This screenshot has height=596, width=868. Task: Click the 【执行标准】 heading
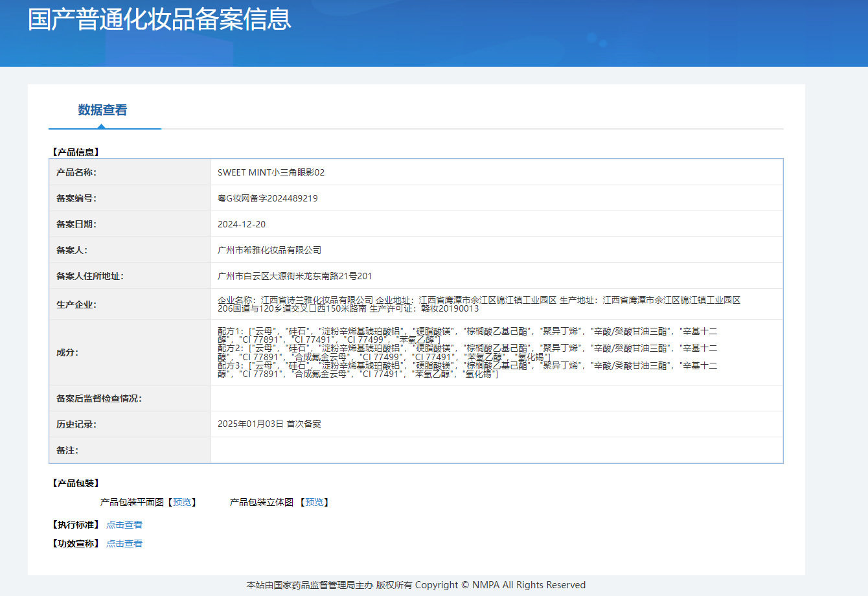(x=74, y=525)
